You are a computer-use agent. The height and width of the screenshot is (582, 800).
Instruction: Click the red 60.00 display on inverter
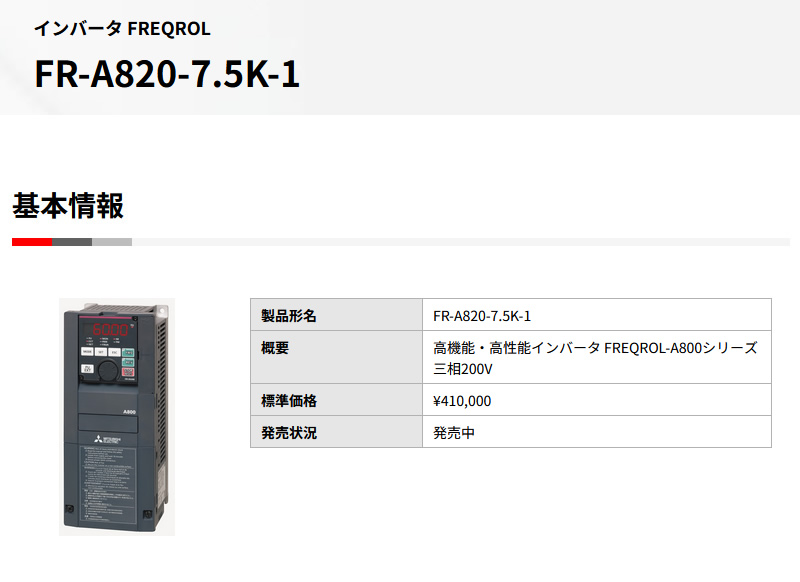110,330
